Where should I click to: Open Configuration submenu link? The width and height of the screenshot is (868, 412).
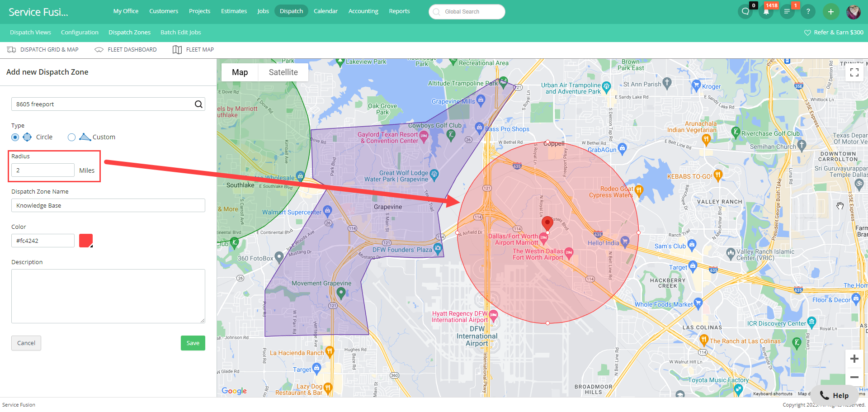click(x=80, y=33)
